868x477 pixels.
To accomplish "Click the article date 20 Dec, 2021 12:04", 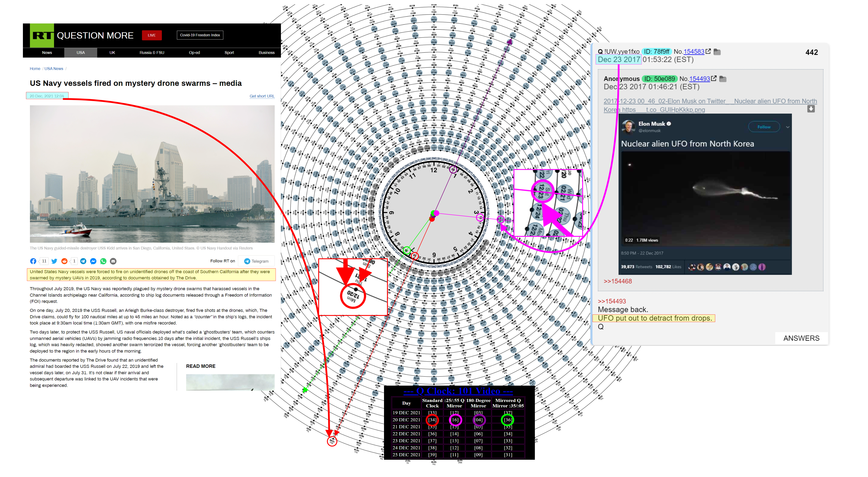I will 47,96.
